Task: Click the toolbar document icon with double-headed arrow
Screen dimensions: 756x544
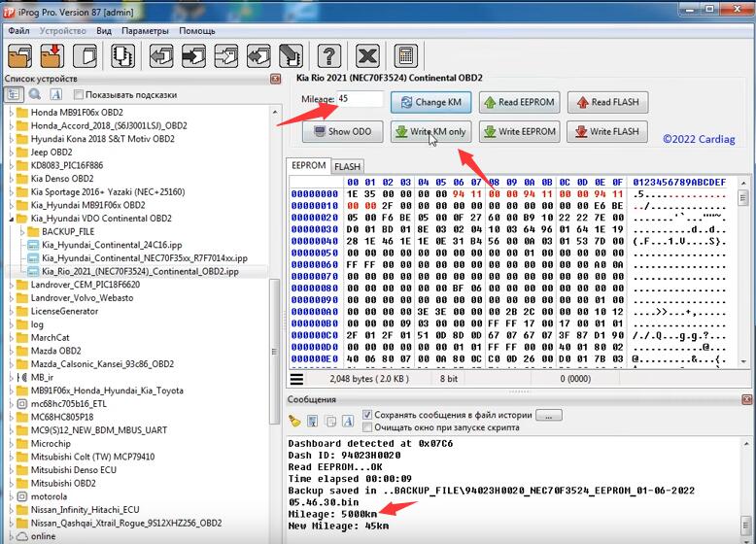Action: 258,56
